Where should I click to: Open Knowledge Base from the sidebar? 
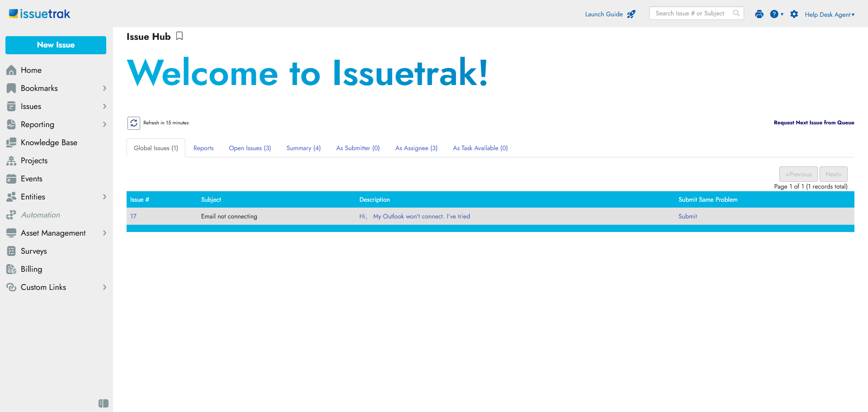(x=49, y=142)
